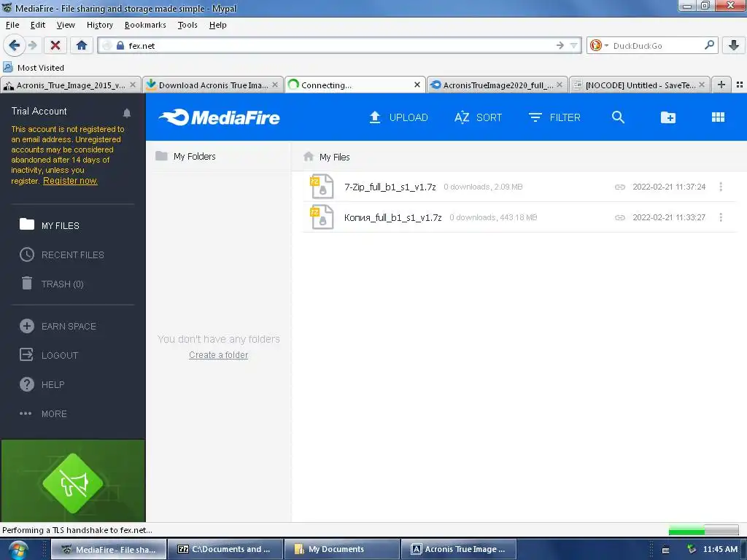Screen dimensions: 747x560
Task: Click the notification bell in Trial Account
Action: pos(127,113)
